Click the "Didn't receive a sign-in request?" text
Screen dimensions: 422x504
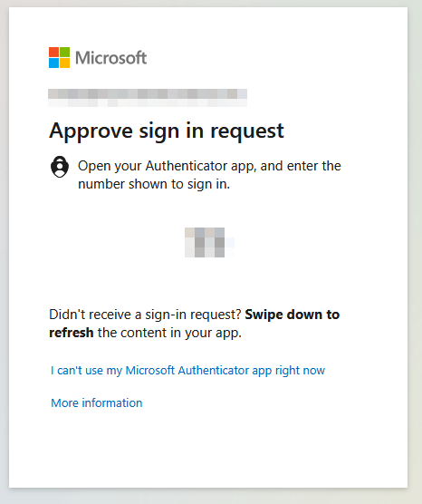145,315
